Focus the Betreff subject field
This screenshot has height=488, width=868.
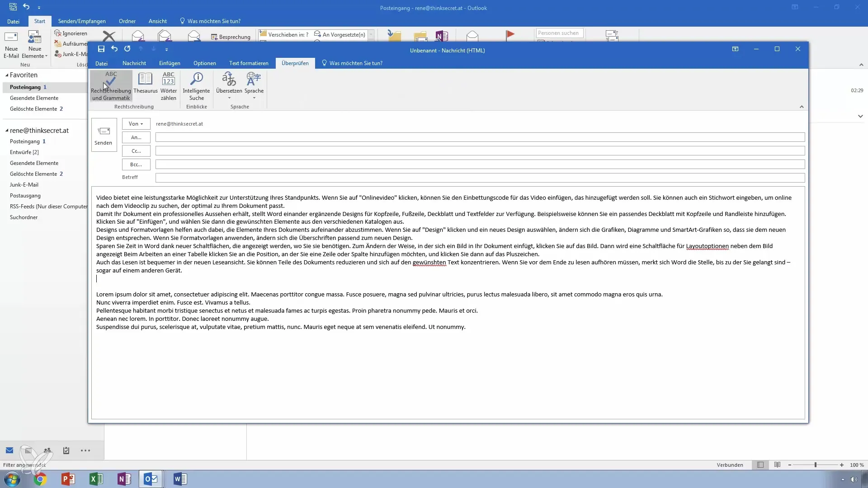480,178
